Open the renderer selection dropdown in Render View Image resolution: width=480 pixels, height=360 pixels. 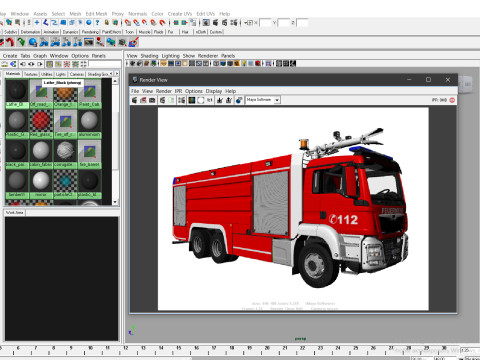(x=277, y=100)
